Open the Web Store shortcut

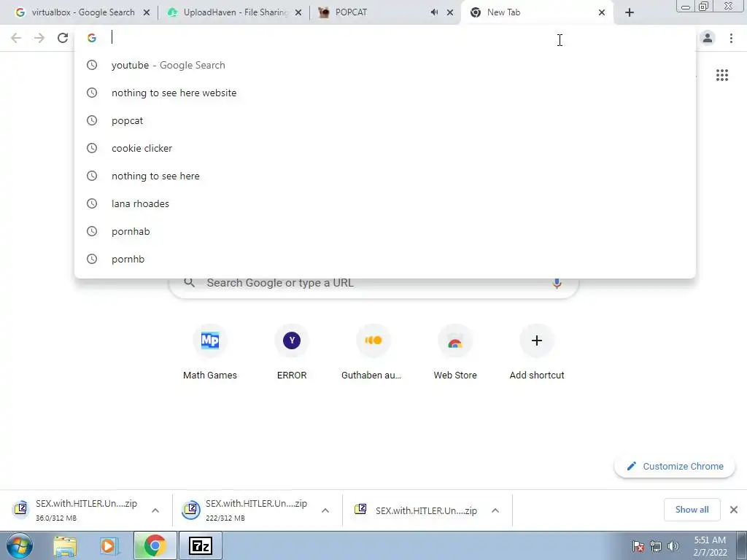coord(455,353)
